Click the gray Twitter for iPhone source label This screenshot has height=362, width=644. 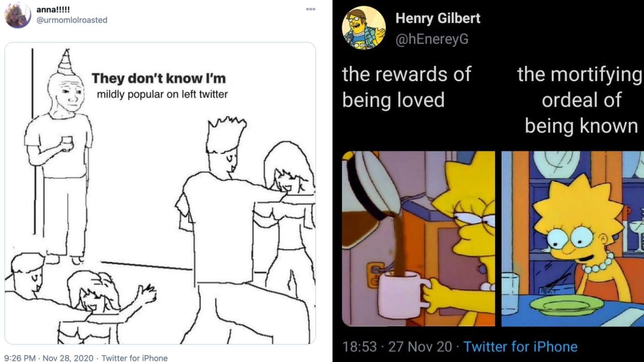tap(134, 358)
